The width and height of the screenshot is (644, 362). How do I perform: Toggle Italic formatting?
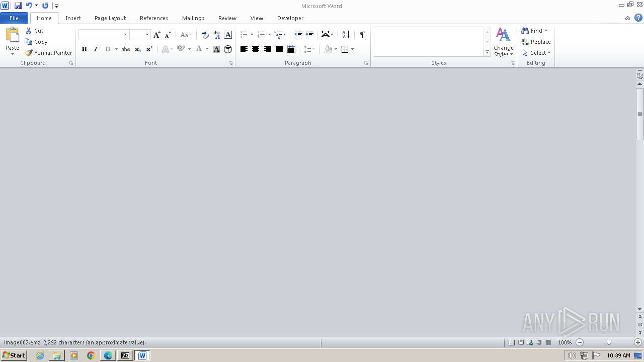click(x=96, y=49)
